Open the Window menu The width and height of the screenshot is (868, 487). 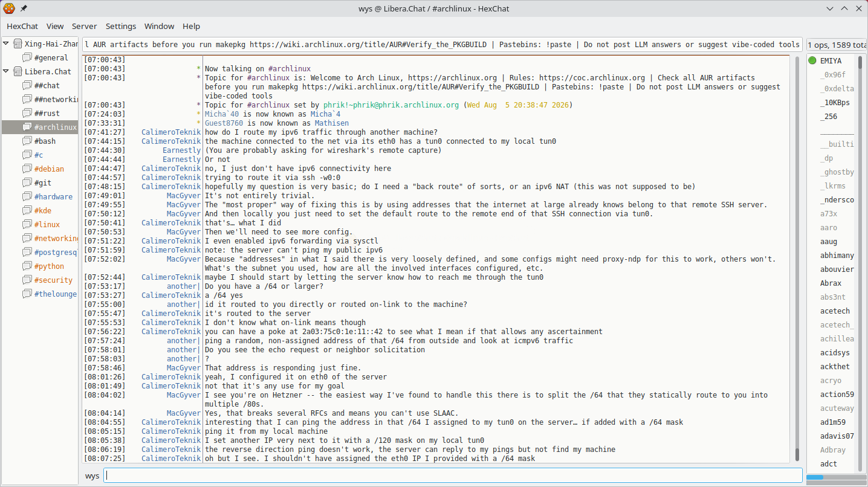[x=160, y=27]
